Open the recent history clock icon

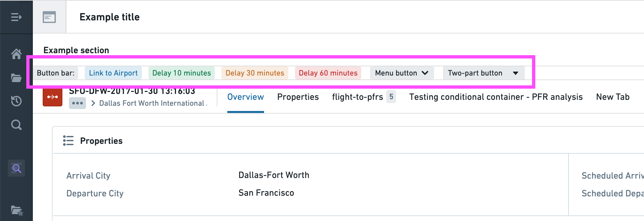pos(16,101)
